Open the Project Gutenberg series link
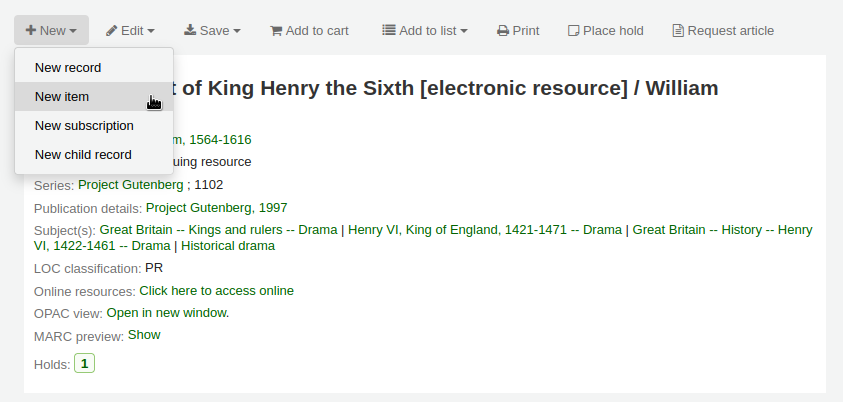The width and height of the screenshot is (843, 402). (x=131, y=185)
